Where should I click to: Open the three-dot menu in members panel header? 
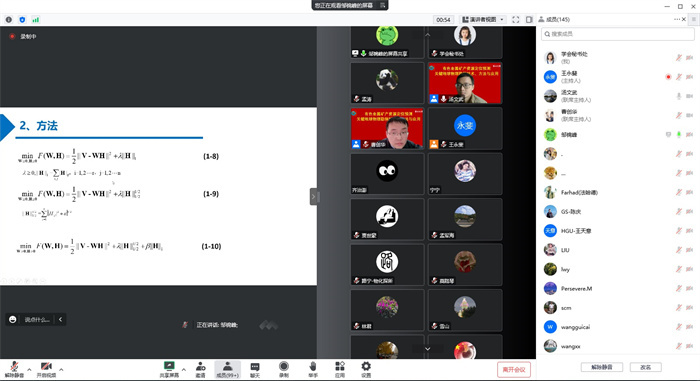click(x=677, y=19)
